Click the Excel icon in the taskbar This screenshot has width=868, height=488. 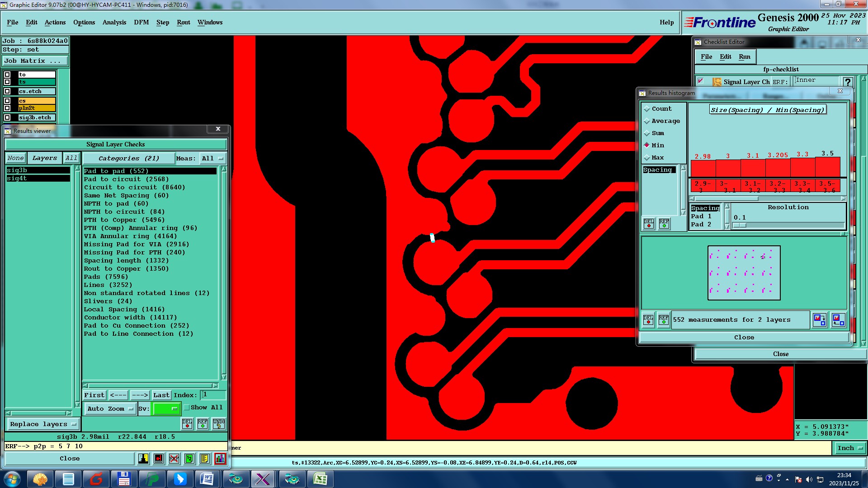coord(321,479)
